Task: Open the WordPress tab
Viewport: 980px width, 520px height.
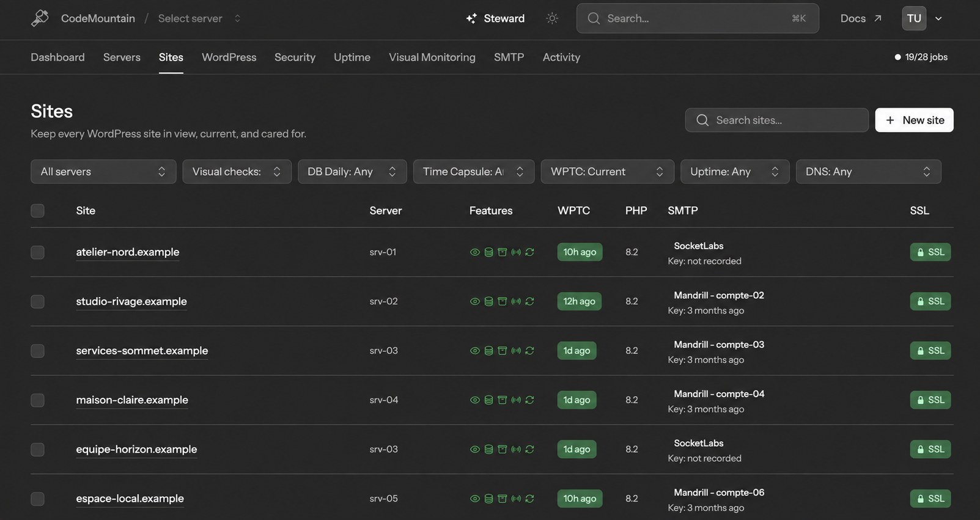Action: pyautogui.click(x=229, y=57)
